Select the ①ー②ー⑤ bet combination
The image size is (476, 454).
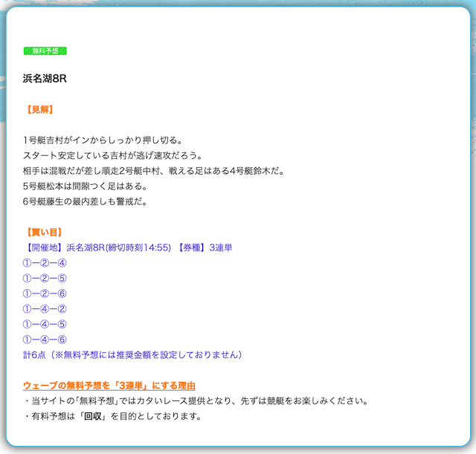45,279
